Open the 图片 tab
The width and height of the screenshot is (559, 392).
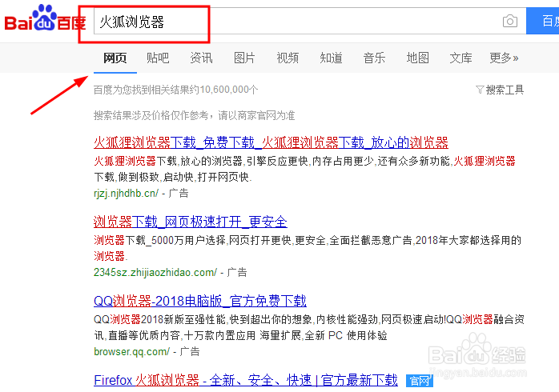coord(244,58)
